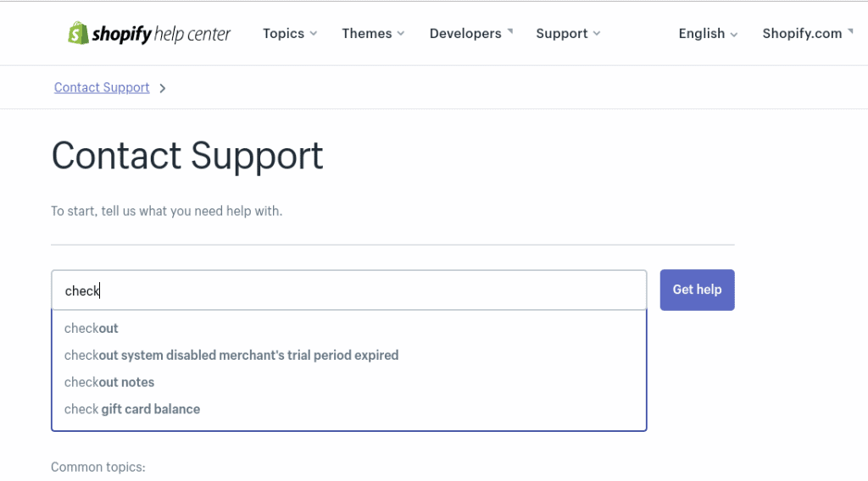Image resolution: width=868 pixels, height=481 pixels.
Task: Click the Shopify shopping bag logo icon
Action: (78, 33)
